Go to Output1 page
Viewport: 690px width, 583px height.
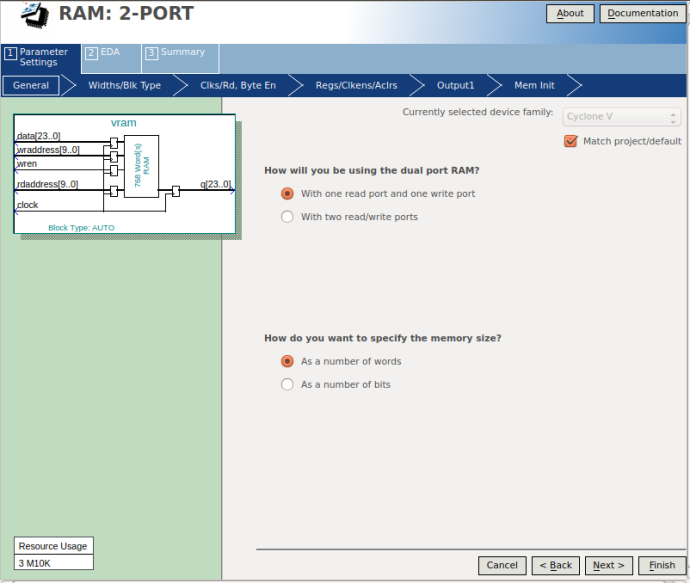tap(455, 85)
